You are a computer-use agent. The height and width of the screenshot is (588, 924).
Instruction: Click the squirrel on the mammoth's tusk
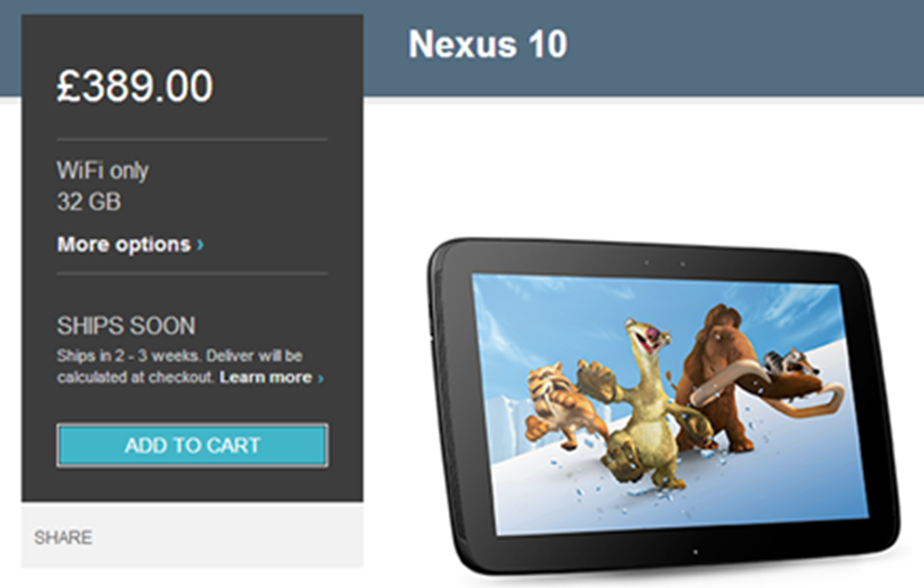[791, 363]
